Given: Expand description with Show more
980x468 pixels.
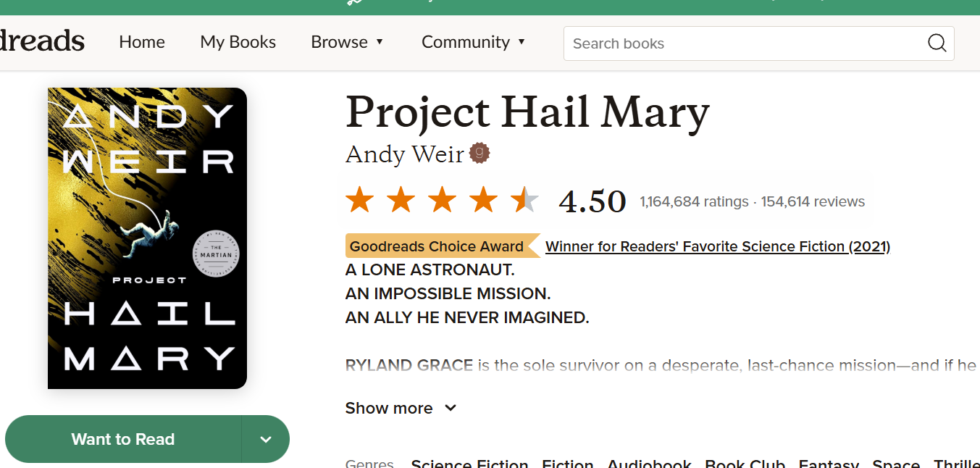Looking at the screenshot, I should click(401, 408).
